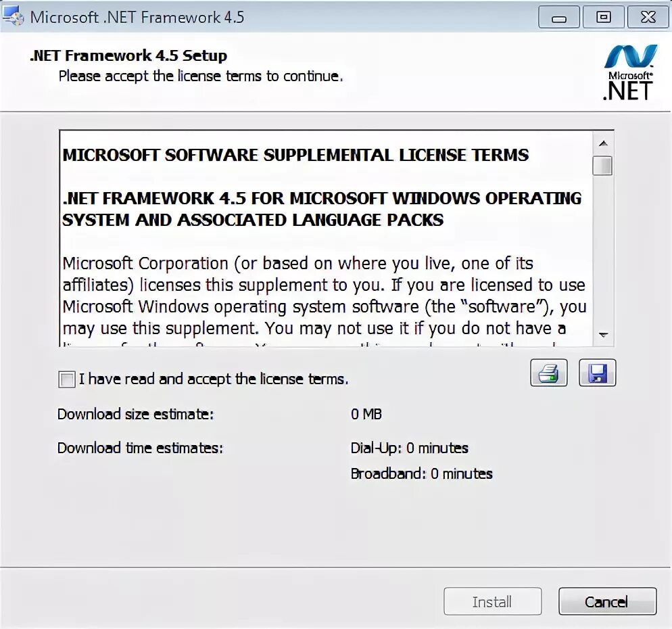Click the setup installer icon in title bar
This screenshot has width=672, height=629.
[x=14, y=16]
